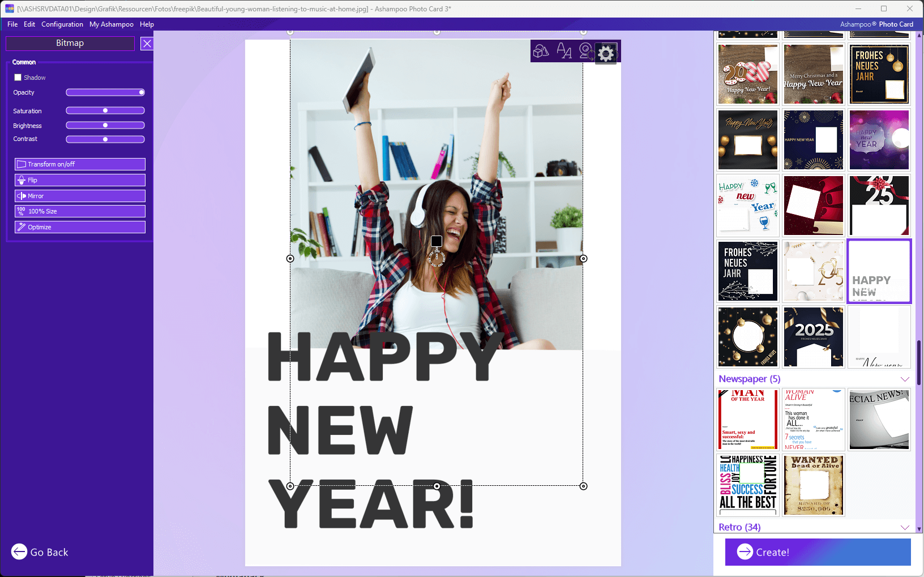Click the Brightness slider
This screenshot has height=577, width=924.
coord(105,125)
